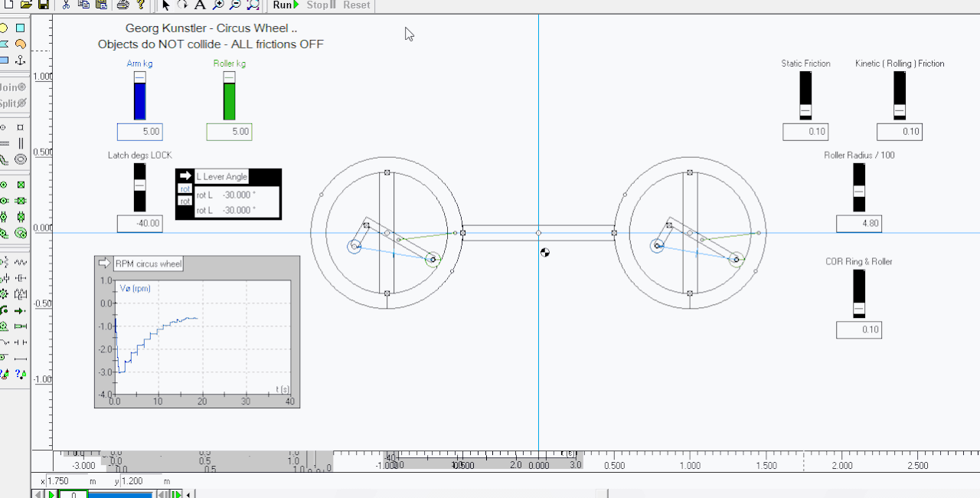Select the Zoom Out magnifier tool
The height and width of the screenshot is (498, 980).
pos(235,5)
